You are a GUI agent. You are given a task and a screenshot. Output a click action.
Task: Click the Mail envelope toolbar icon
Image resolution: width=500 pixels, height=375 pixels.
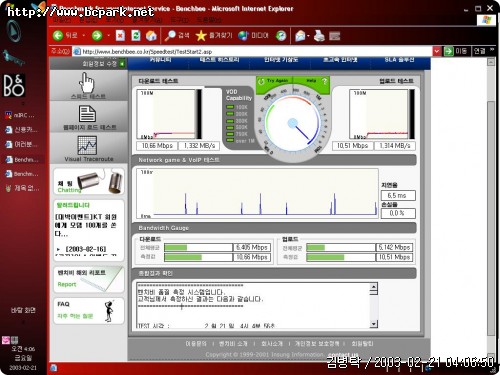point(300,35)
